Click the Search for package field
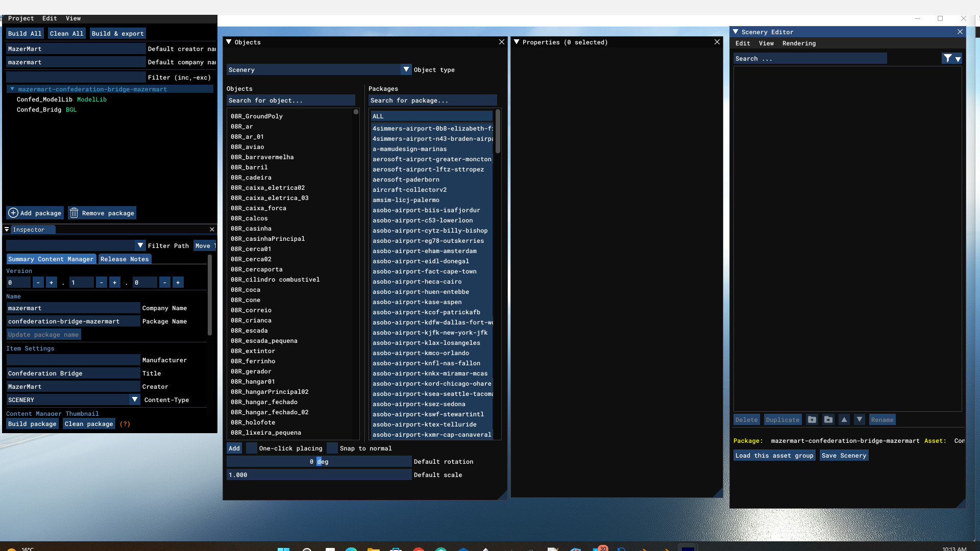This screenshot has height=551, width=980. point(433,101)
